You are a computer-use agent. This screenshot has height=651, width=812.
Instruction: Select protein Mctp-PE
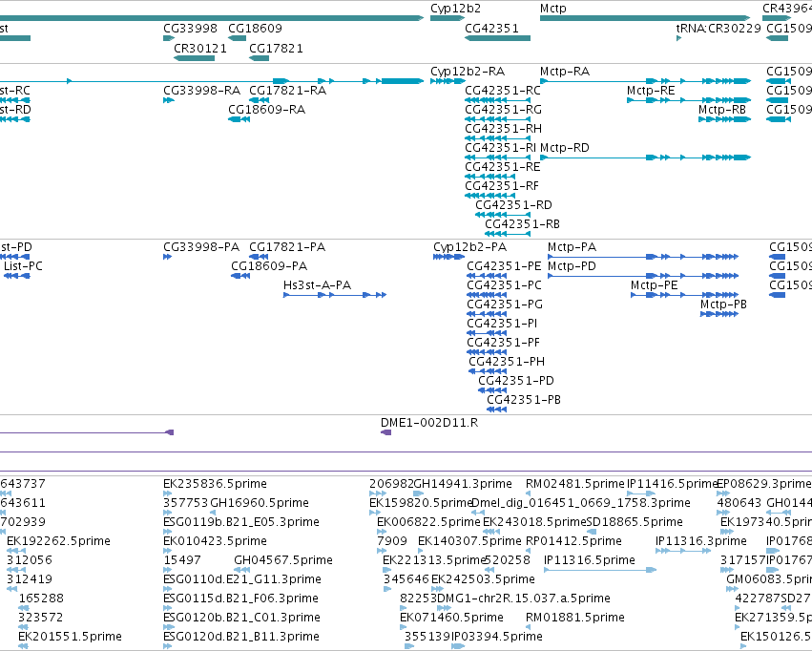(x=684, y=295)
